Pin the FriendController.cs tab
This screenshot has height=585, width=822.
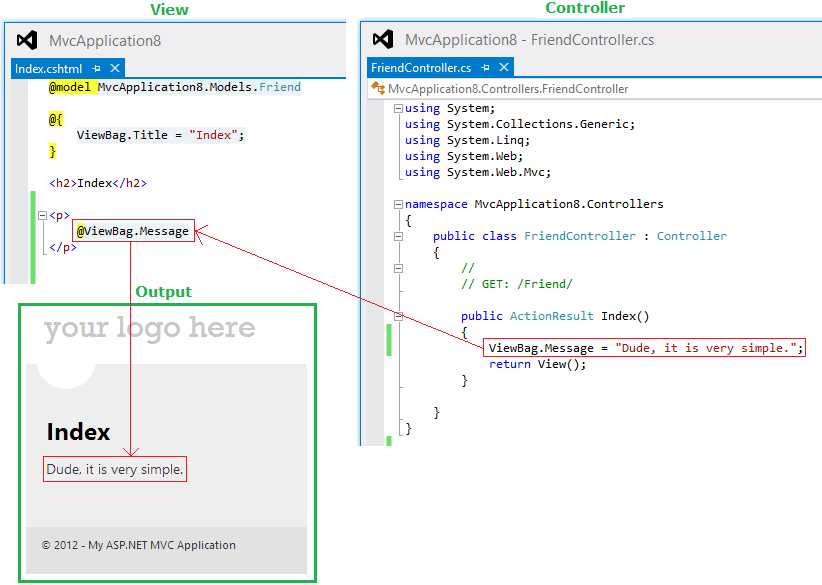(485, 68)
